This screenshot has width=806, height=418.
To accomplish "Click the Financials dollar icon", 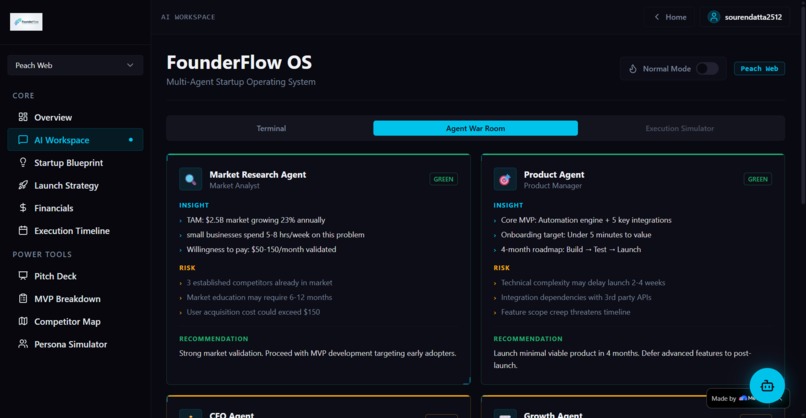I will click(x=23, y=208).
